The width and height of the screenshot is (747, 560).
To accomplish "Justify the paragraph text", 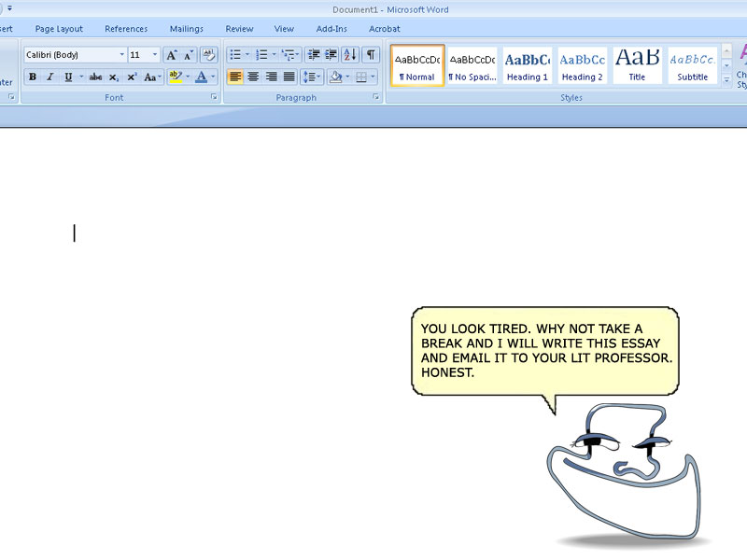I will [x=289, y=77].
